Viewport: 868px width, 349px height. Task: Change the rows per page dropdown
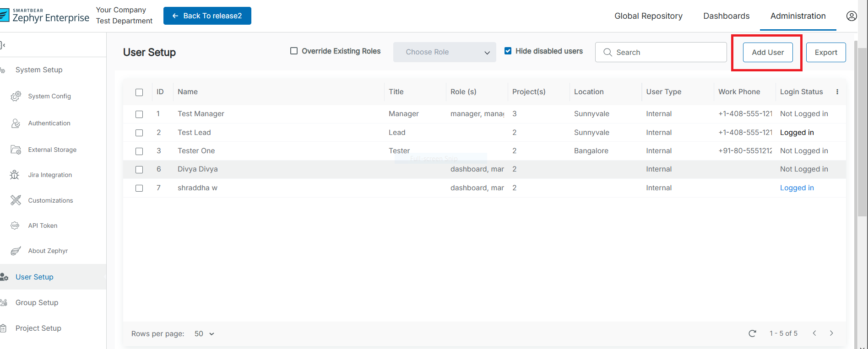(x=204, y=334)
